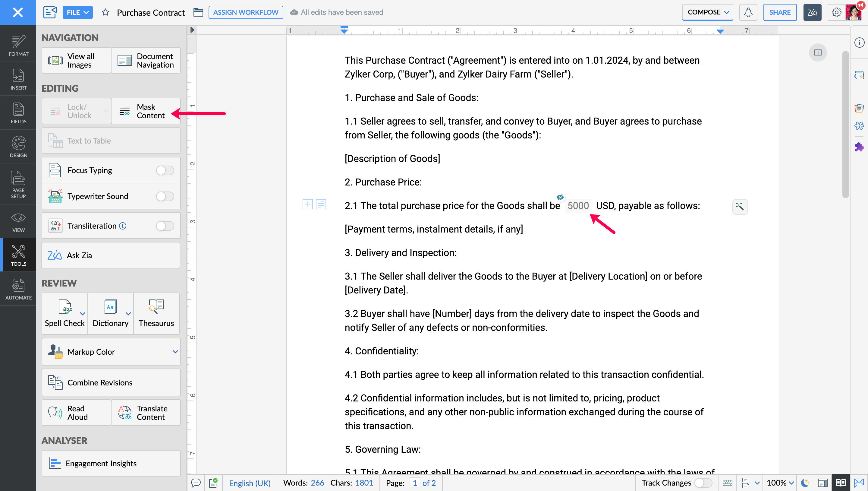Open Read Aloud tool
This screenshot has height=491, width=868.
click(x=76, y=412)
